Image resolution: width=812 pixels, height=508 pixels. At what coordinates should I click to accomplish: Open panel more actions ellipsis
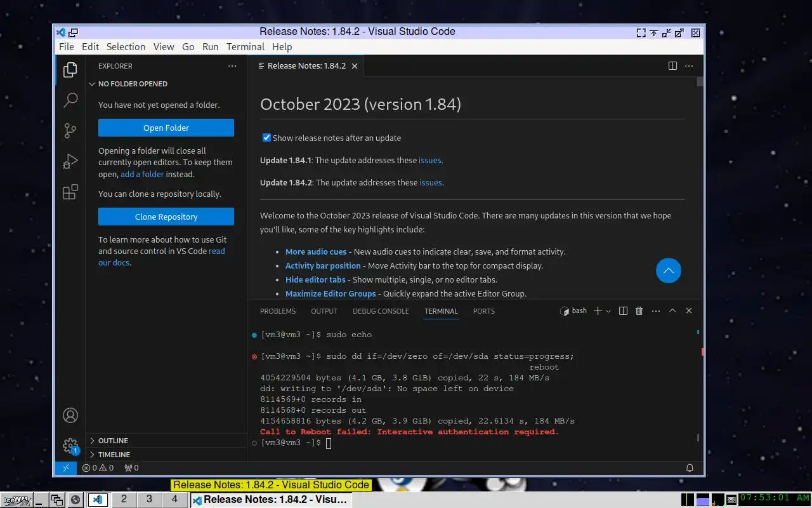coord(656,311)
